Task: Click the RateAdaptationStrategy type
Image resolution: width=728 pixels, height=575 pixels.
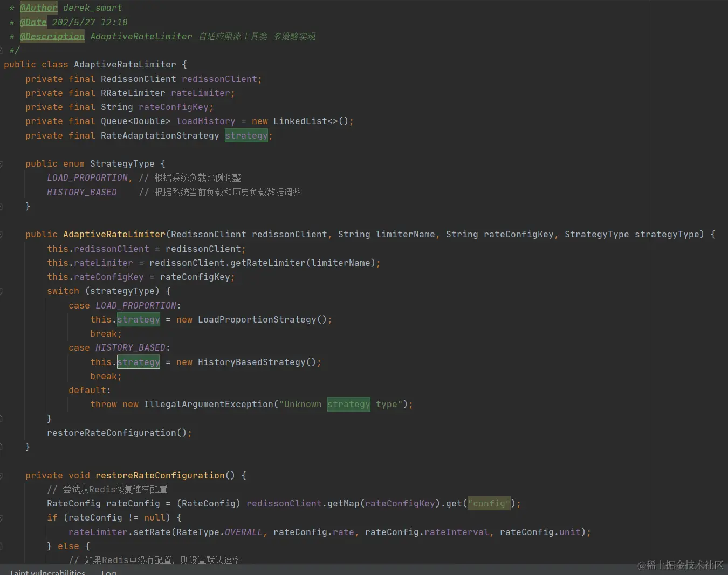Action: point(160,135)
